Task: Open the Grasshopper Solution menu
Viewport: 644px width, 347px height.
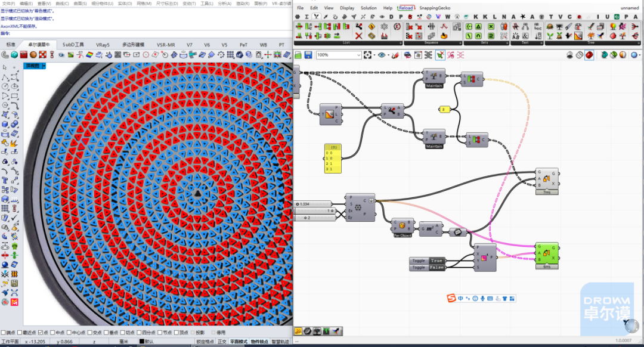Action: coord(369,8)
